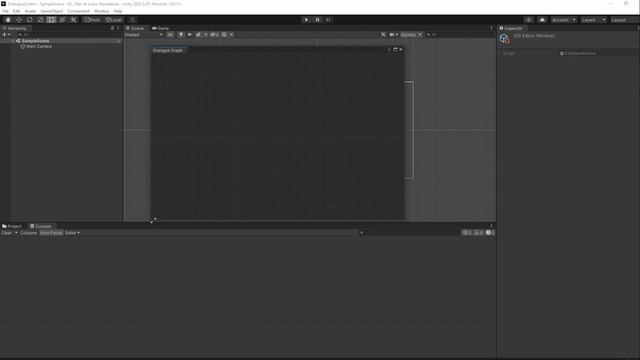Open the Layers dropdown
Image resolution: width=640 pixels, height=360 pixels.
tap(593, 20)
